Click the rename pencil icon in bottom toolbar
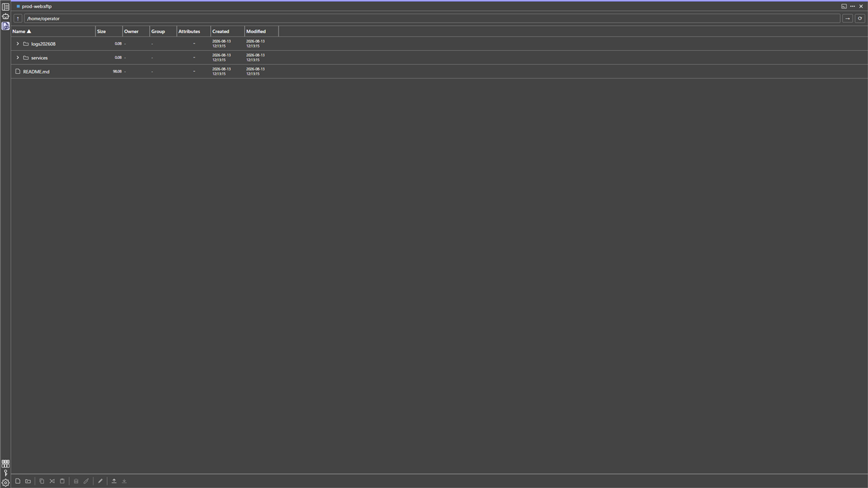This screenshot has height=488, width=868. click(100, 481)
